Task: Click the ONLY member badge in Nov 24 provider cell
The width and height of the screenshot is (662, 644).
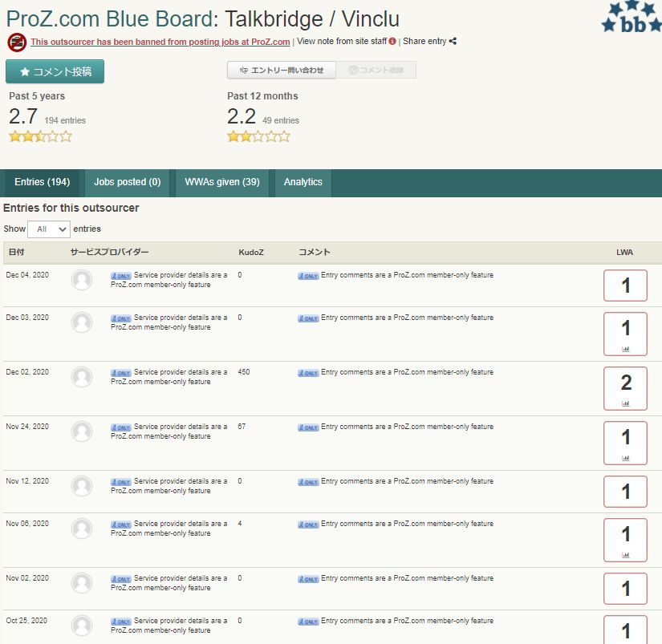Action: (121, 427)
